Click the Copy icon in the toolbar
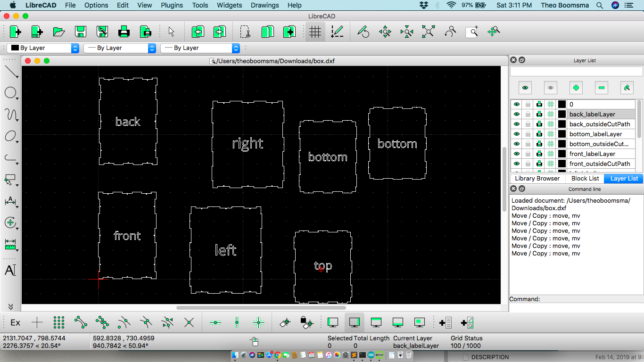This screenshot has width=644, height=362. tap(267, 32)
